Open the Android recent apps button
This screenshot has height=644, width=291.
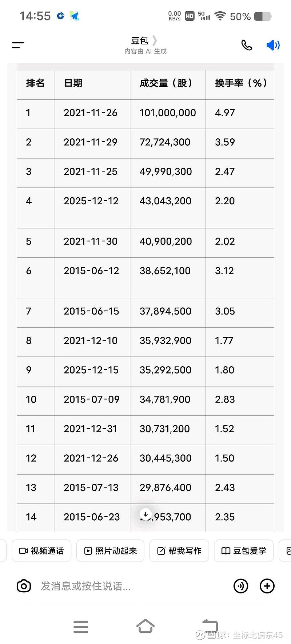(x=81, y=627)
